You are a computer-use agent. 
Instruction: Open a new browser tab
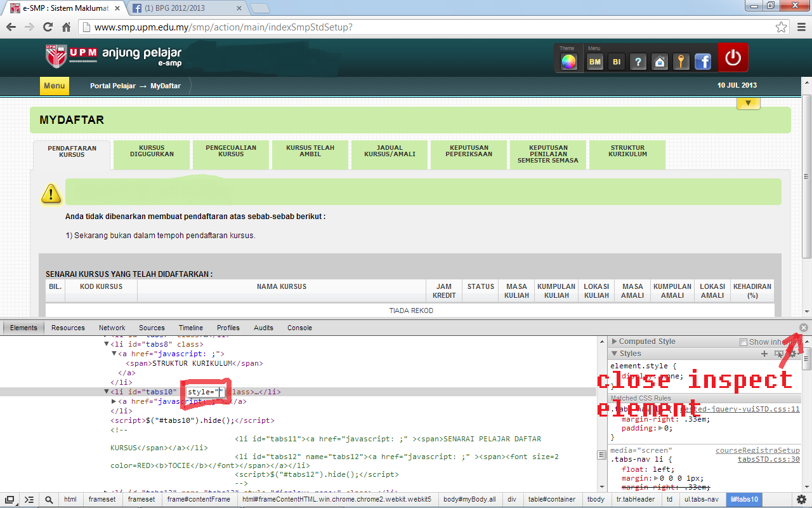click(260, 8)
